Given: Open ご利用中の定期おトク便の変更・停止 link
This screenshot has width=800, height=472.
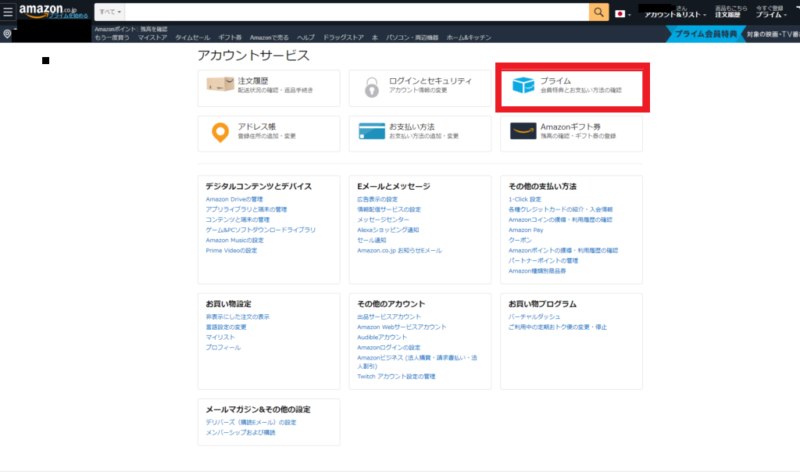Looking at the screenshot, I should point(558,327).
